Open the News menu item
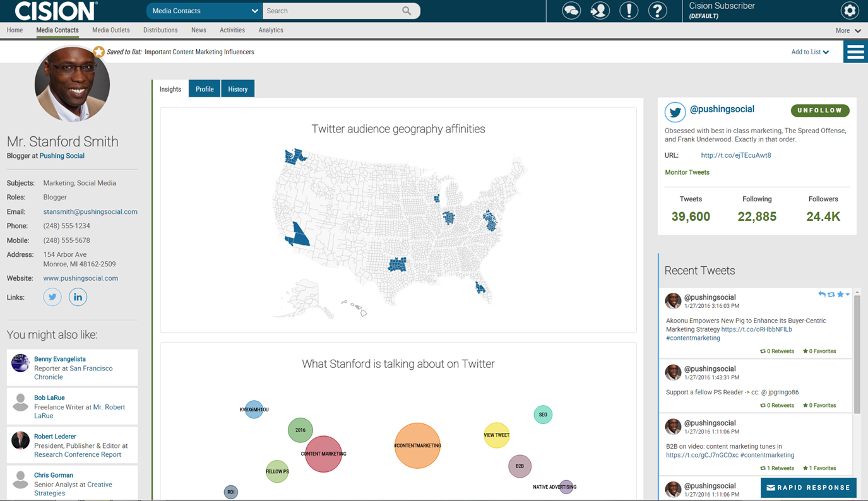Image resolution: width=868 pixels, height=501 pixels. click(x=199, y=30)
